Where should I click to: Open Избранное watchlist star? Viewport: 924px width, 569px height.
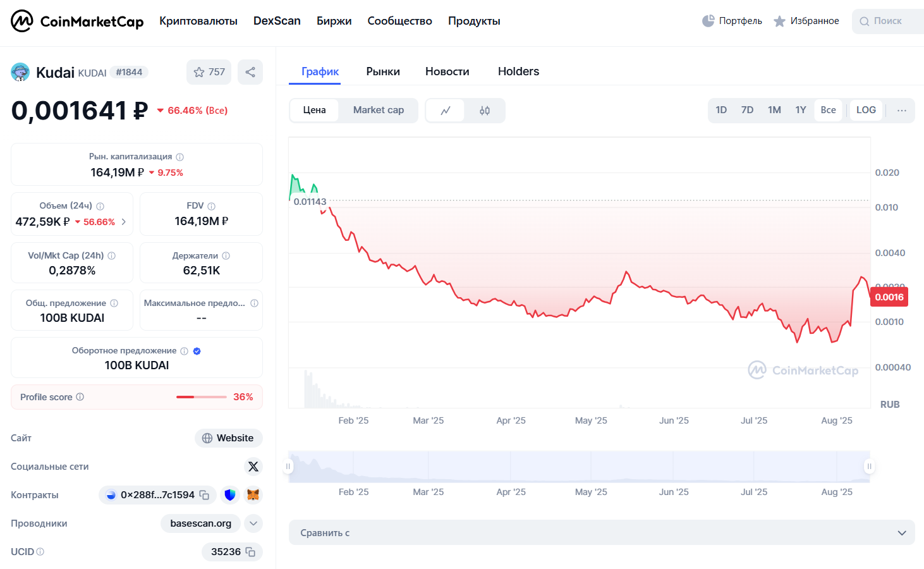[x=779, y=21]
